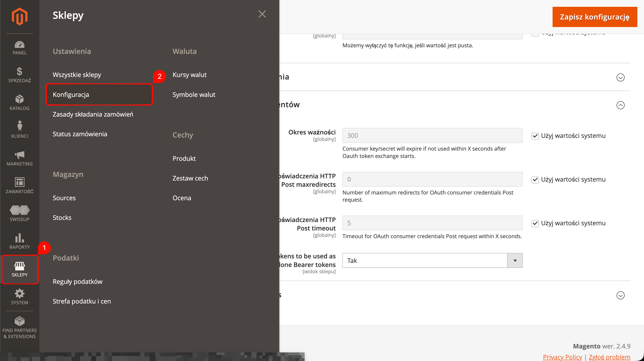Click Zapisz konfigurację button
The width and height of the screenshot is (644, 361).
[595, 17]
